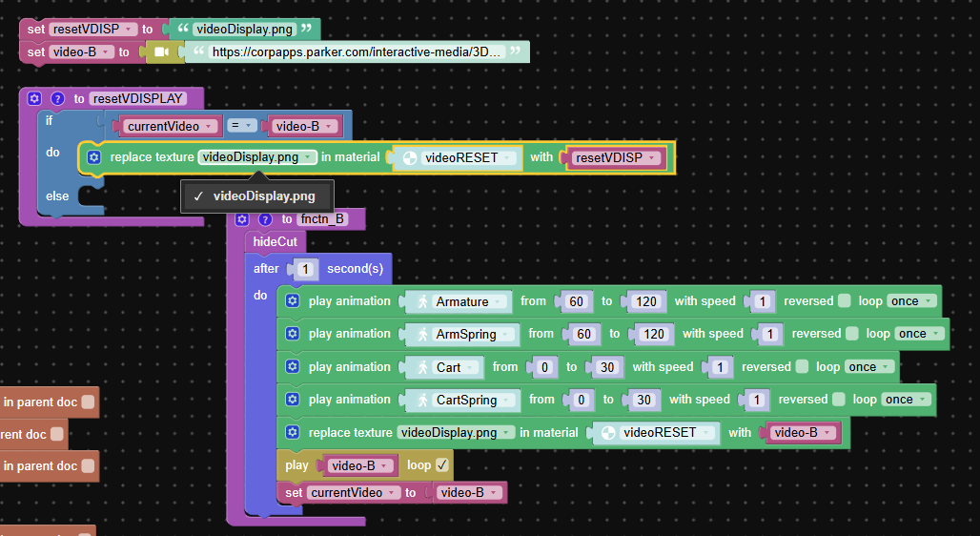The width and height of the screenshot is (980, 536).
Task: Click Cart to value 30
Action: (x=607, y=367)
